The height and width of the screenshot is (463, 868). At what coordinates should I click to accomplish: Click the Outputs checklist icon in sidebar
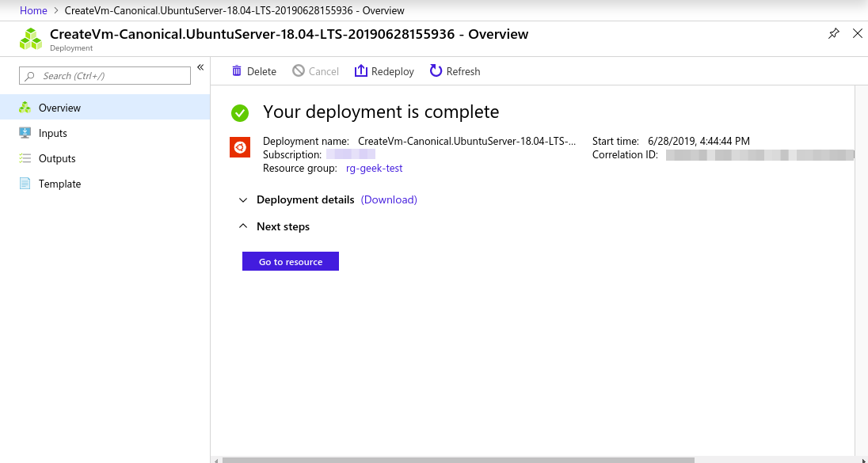pyautogui.click(x=25, y=158)
